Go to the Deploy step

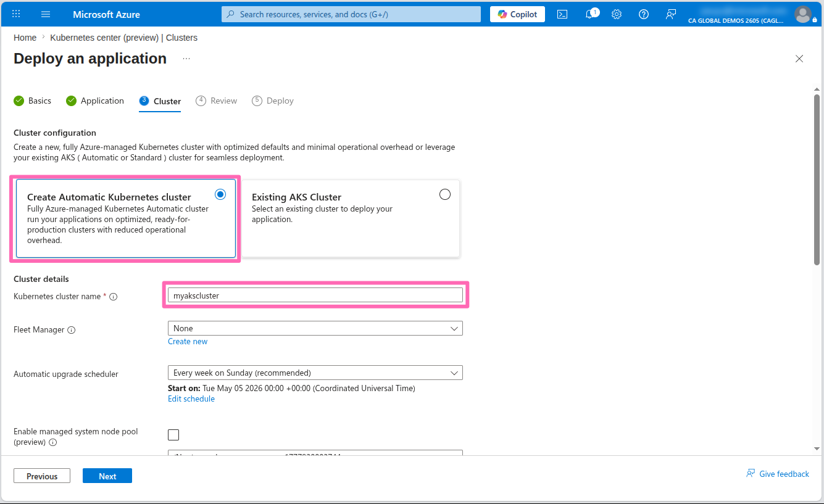(x=273, y=101)
